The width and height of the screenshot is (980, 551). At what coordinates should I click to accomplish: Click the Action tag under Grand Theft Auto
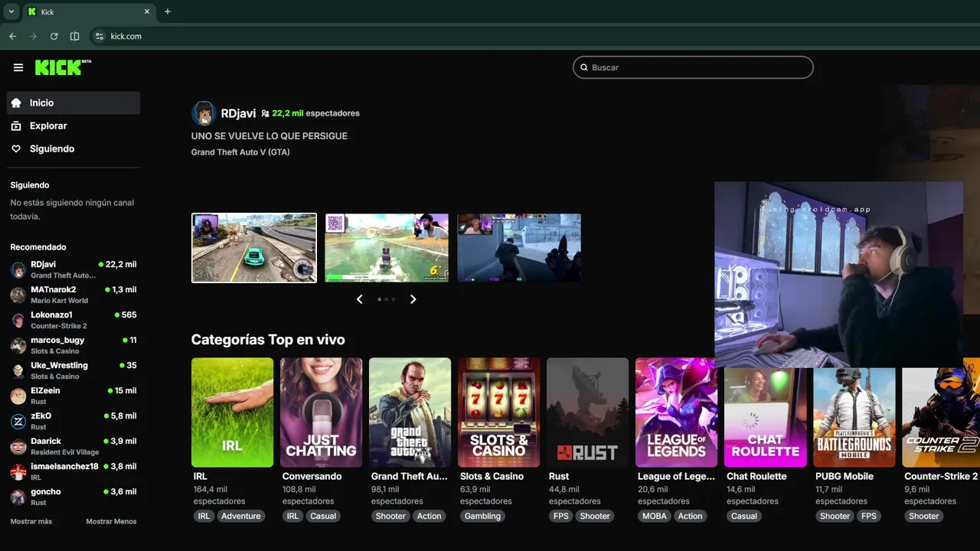click(x=429, y=516)
